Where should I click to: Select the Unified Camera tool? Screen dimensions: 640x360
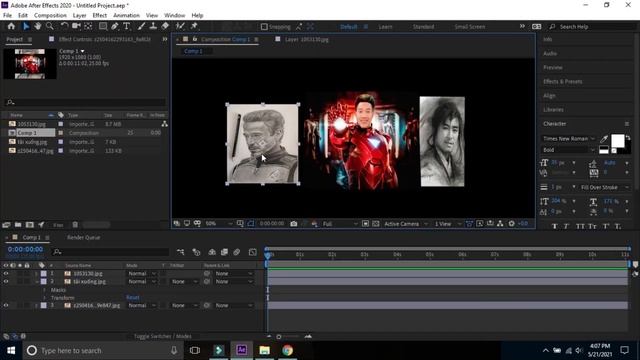click(x=76, y=26)
